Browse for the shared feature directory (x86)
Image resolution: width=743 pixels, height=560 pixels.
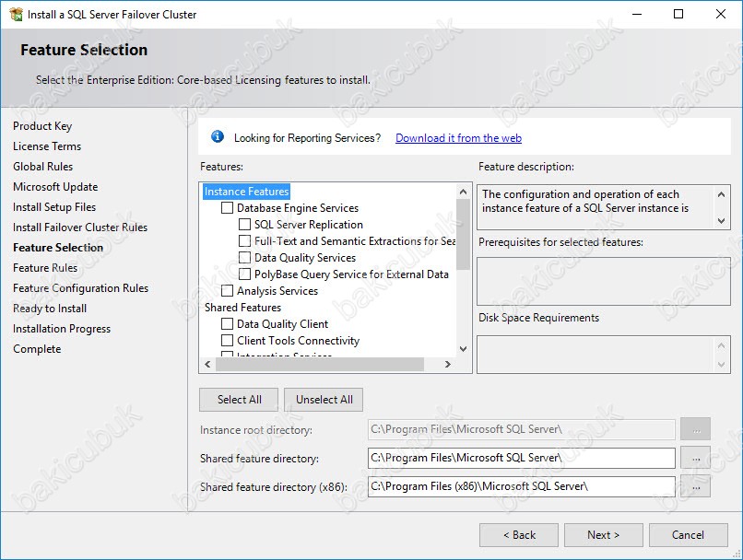[696, 486]
